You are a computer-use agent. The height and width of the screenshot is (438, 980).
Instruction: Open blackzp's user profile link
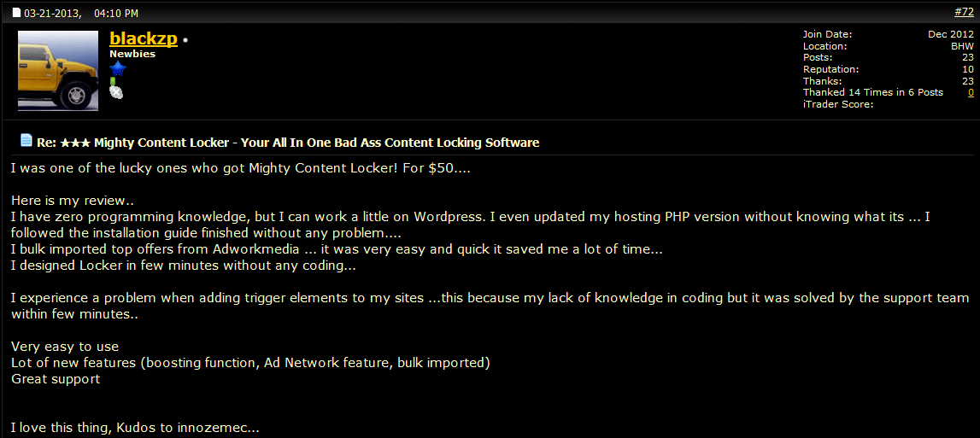point(144,38)
